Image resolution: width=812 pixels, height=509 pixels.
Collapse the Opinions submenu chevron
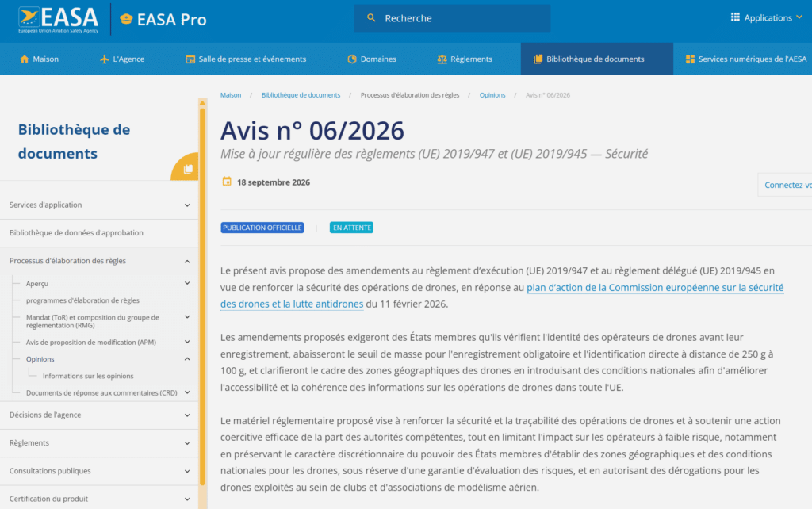[187, 359]
